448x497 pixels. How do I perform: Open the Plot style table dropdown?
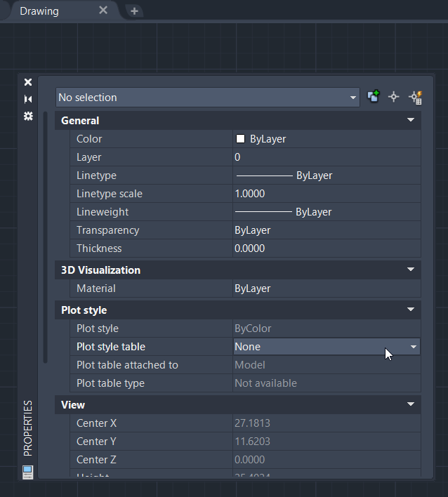pyautogui.click(x=414, y=347)
